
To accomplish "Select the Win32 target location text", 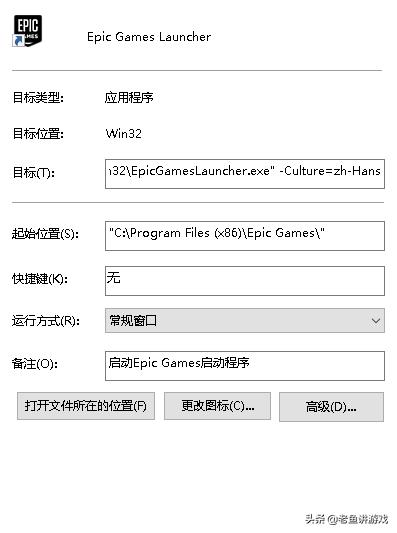I will coord(124,134).
